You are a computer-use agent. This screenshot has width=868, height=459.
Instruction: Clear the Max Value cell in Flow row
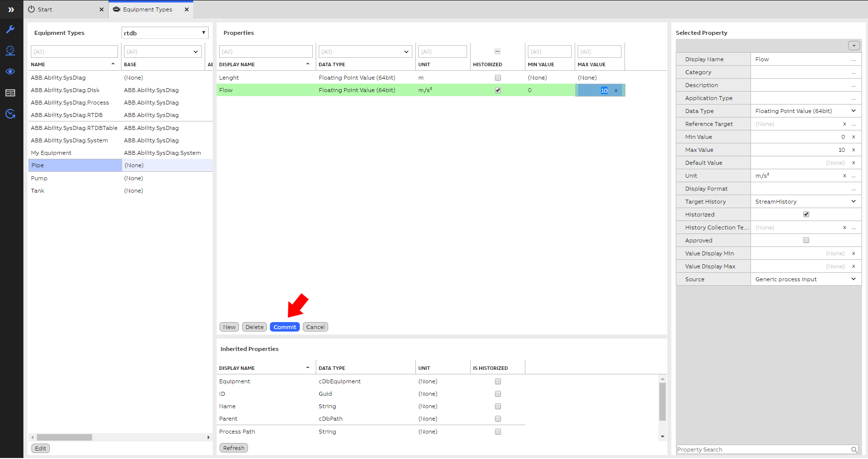pos(616,91)
